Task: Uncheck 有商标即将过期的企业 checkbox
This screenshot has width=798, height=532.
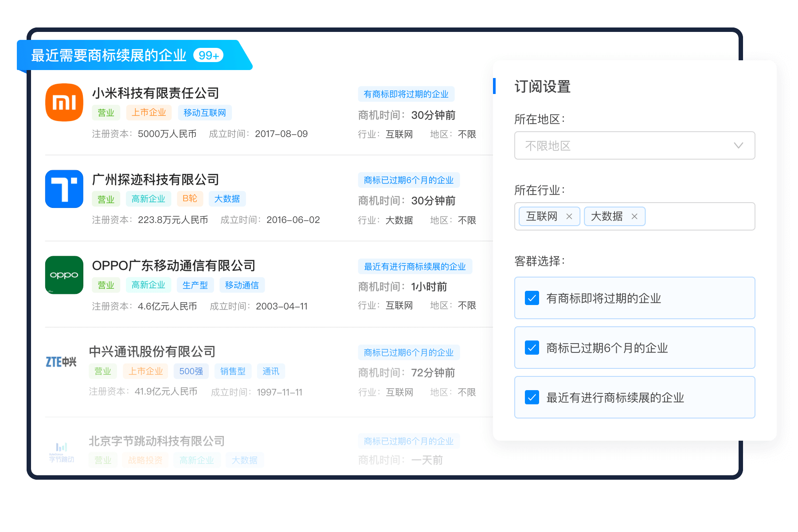Action: [532, 298]
